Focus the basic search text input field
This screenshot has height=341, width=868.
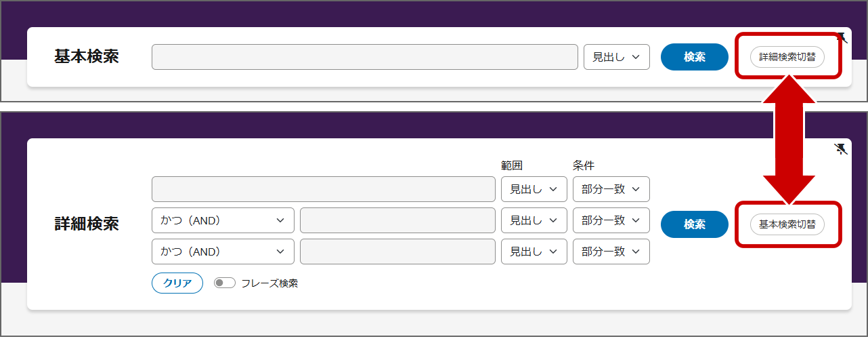pos(364,57)
